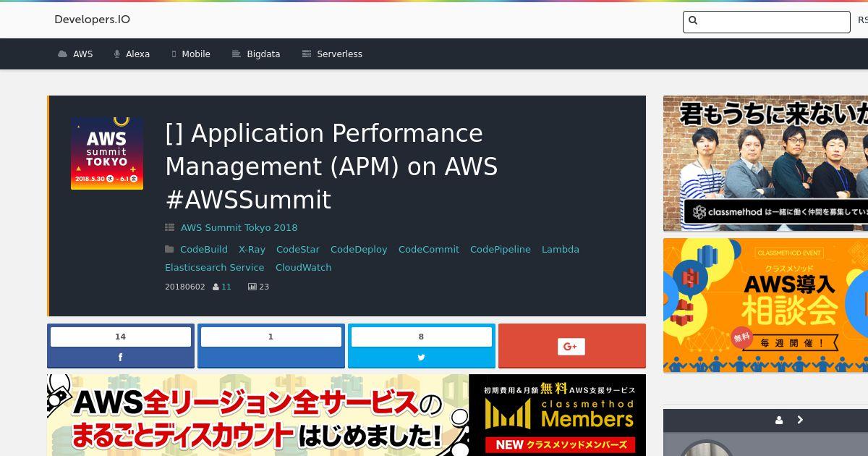Open the CodeBuild tag
Image resolution: width=868 pixels, height=456 pixels.
[x=204, y=249]
